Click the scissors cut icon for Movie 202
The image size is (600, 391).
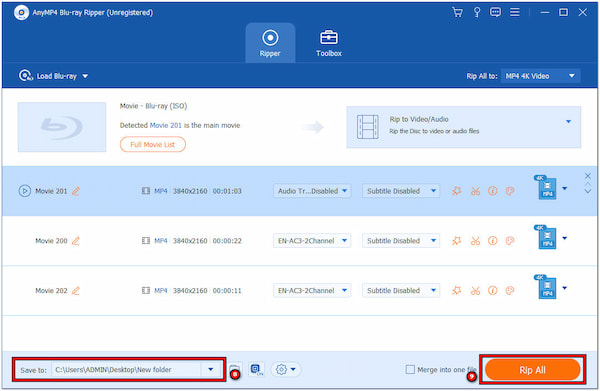[475, 290]
